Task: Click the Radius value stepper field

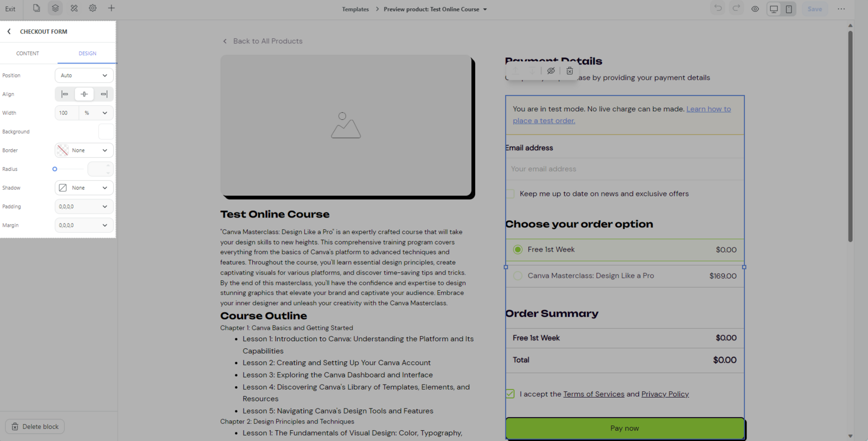Action: pyautogui.click(x=100, y=169)
